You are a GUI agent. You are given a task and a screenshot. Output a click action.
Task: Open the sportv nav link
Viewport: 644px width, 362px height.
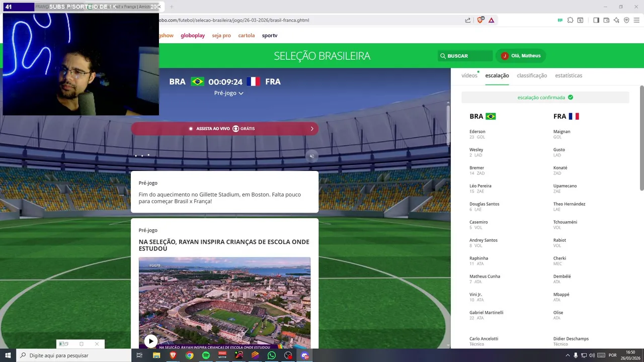[x=270, y=35]
